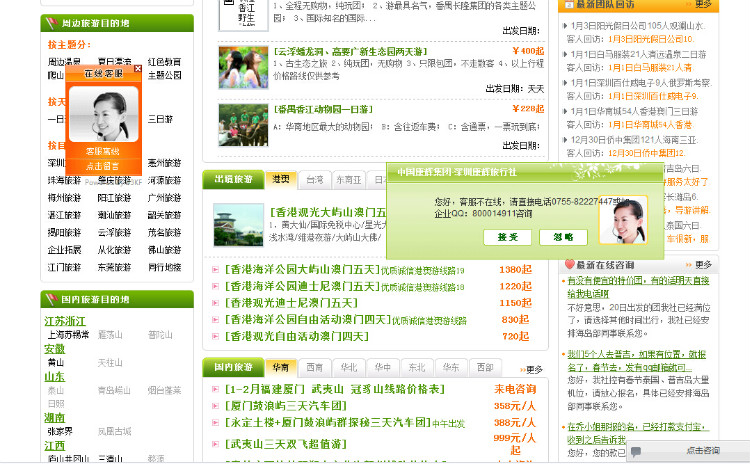Viewport: 750px width, 464px height.
Task: Click arrow icon before 1-2月福建厦门 武夷山 route
Action: (x=216, y=389)
